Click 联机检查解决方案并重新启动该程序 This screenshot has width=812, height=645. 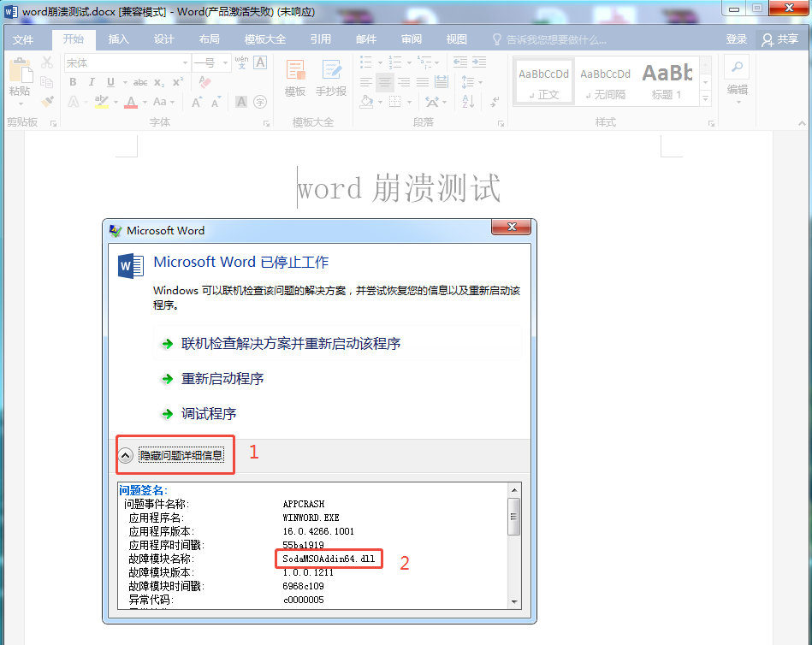(338, 344)
